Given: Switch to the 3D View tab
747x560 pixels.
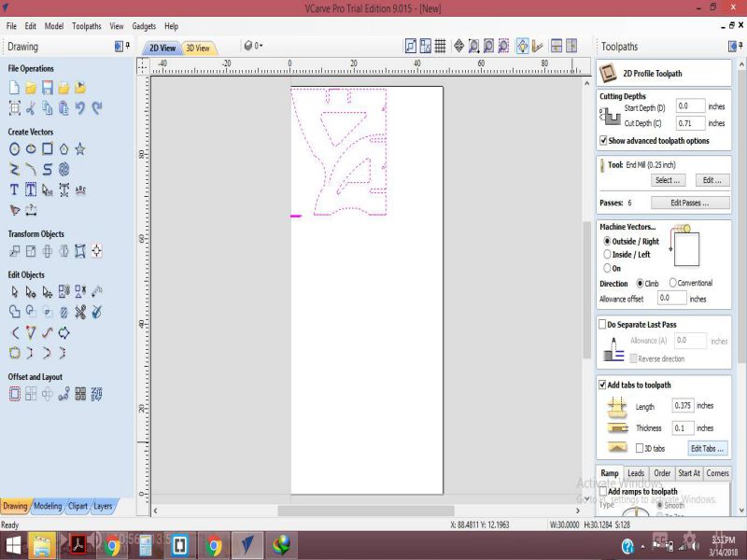Looking at the screenshot, I should pos(198,49).
